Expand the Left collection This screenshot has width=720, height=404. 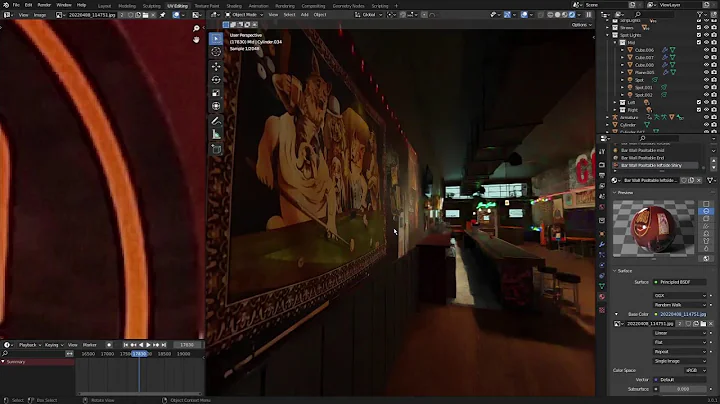pyautogui.click(x=615, y=102)
